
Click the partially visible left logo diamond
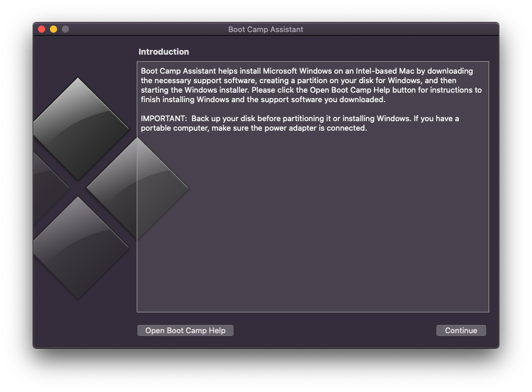(x=46, y=187)
